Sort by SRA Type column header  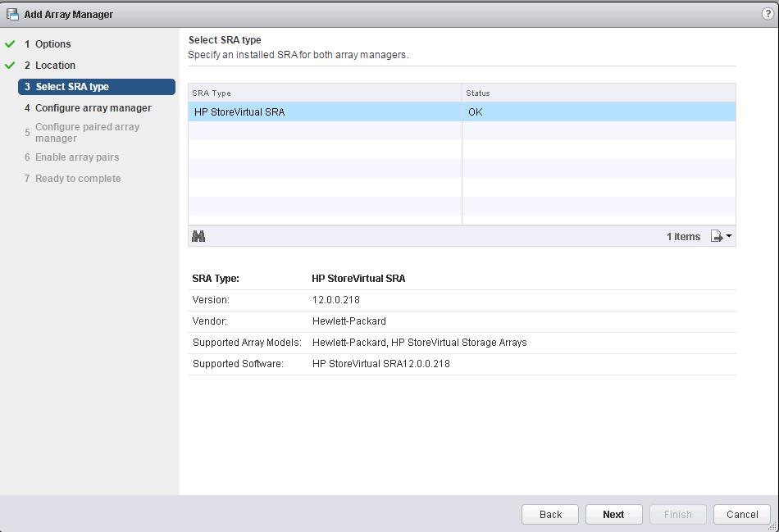click(x=325, y=93)
